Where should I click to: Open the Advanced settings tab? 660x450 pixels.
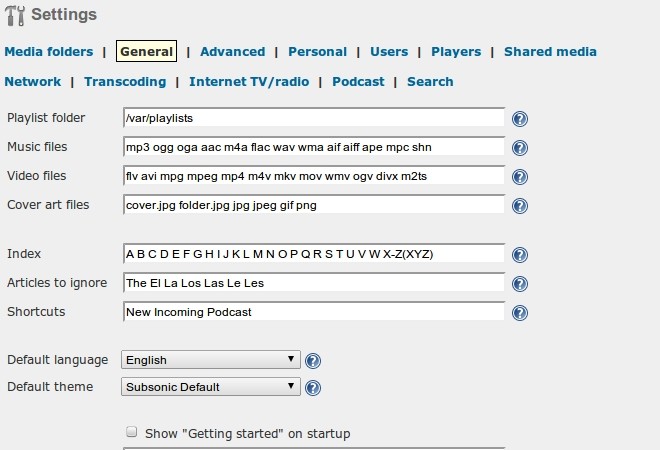(x=232, y=52)
